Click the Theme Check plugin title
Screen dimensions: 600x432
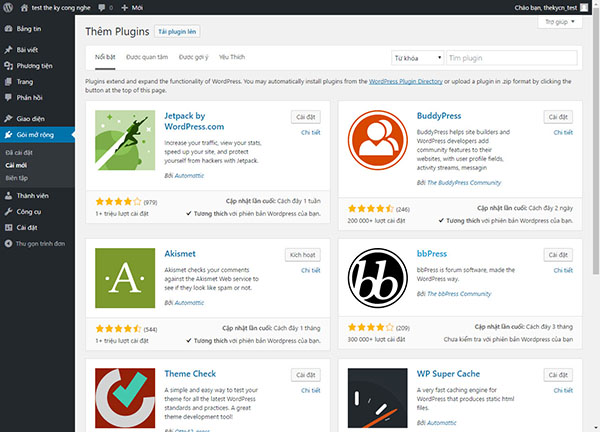(190, 374)
